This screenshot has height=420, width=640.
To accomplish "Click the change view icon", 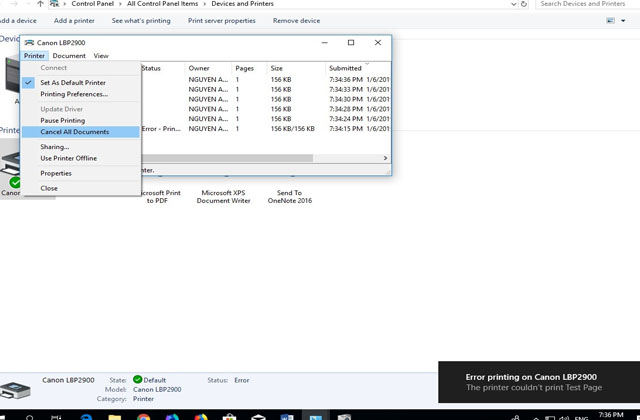I will tap(610, 20).
